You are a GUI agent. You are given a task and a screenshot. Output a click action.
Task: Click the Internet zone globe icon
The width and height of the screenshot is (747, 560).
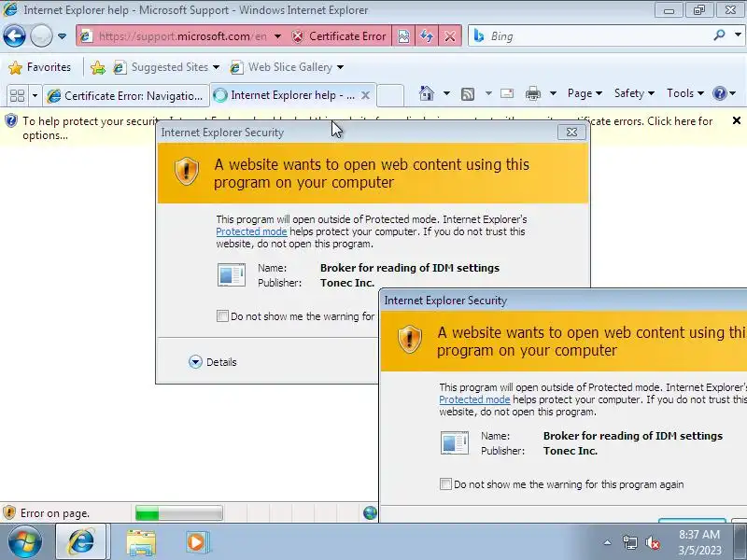[x=370, y=512]
